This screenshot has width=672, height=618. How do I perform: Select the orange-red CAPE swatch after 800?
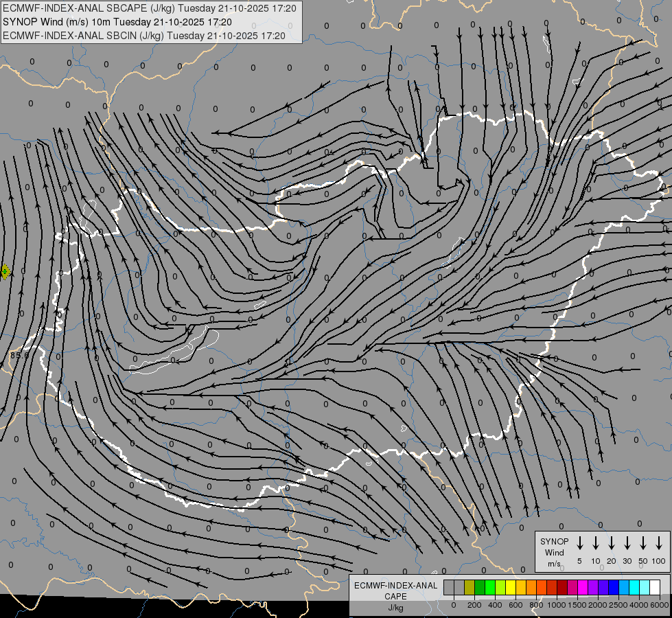(542, 587)
